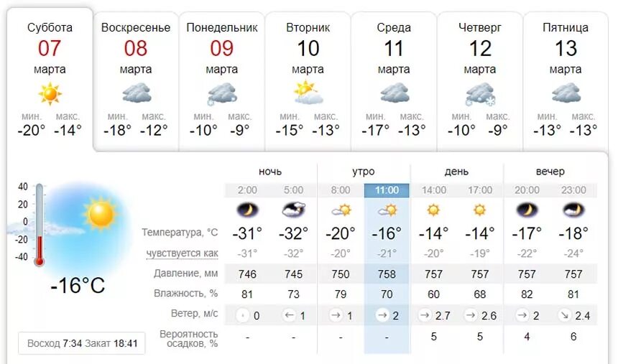618x364 pixels.
Task: Click the moon icon at 2:00
Action: 247,210
